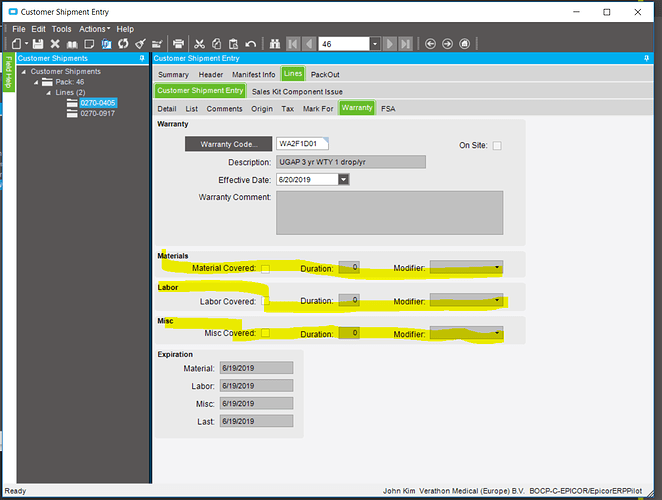The height and width of the screenshot is (500, 662).
Task: Expand the Materials Modifier dropdown
Action: click(x=497, y=268)
